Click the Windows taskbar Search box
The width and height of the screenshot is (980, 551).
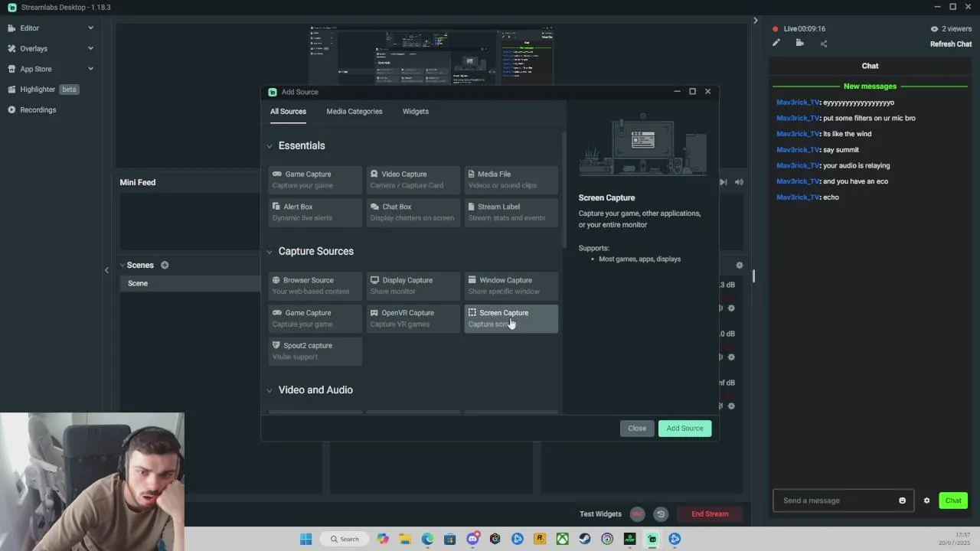click(344, 539)
